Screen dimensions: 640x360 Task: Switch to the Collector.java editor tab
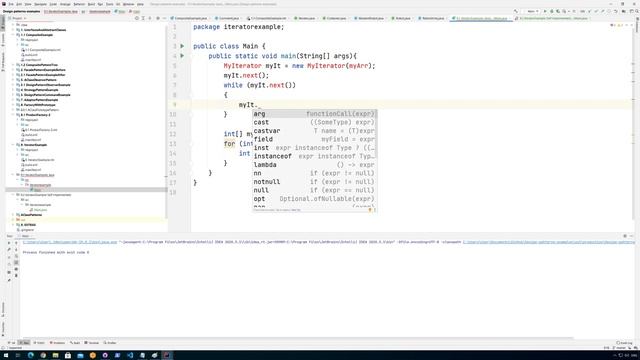click(335, 18)
